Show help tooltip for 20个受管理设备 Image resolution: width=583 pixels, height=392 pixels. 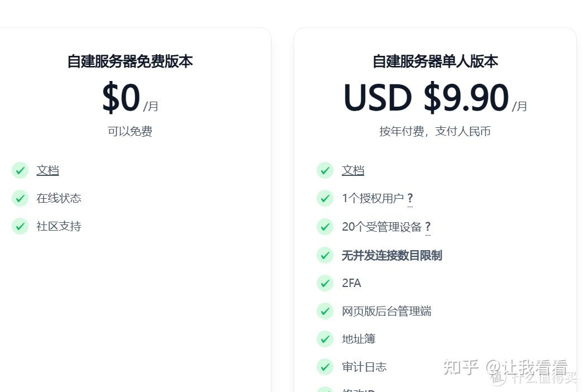click(x=428, y=227)
